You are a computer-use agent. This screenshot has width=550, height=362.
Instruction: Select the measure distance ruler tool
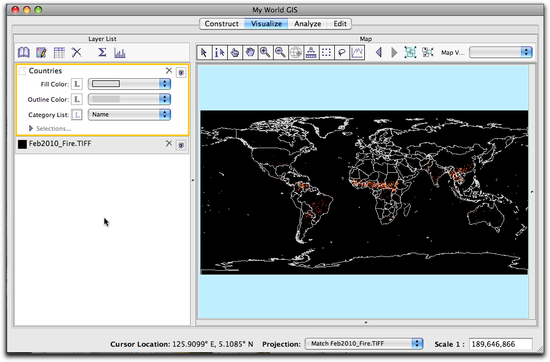311,53
